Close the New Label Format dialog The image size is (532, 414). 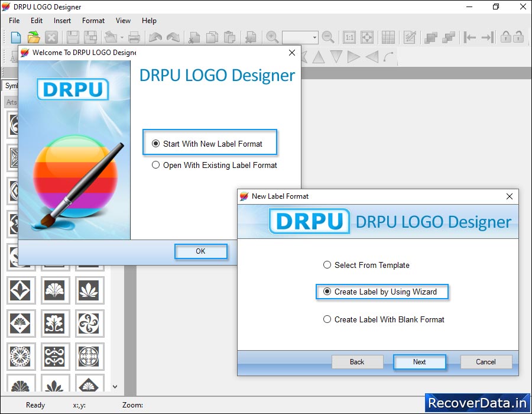[510, 196]
